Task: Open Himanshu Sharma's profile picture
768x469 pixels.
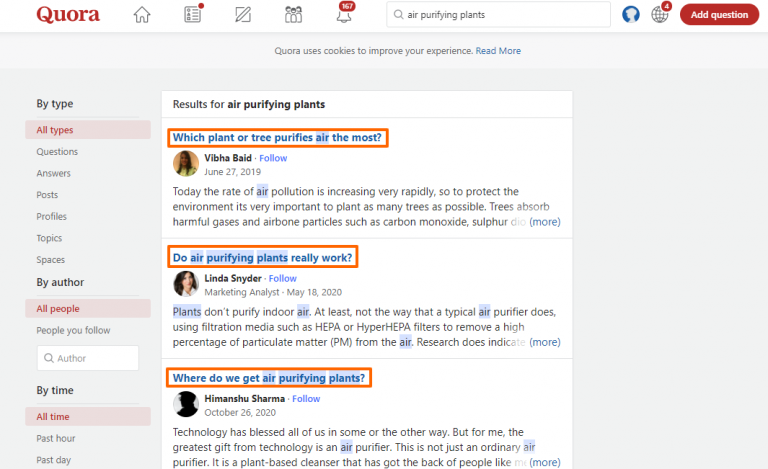Action: [x=186, y=404]
